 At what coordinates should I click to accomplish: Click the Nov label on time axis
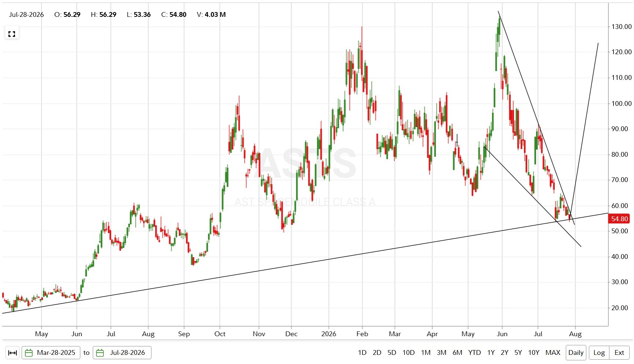(259, 334)
